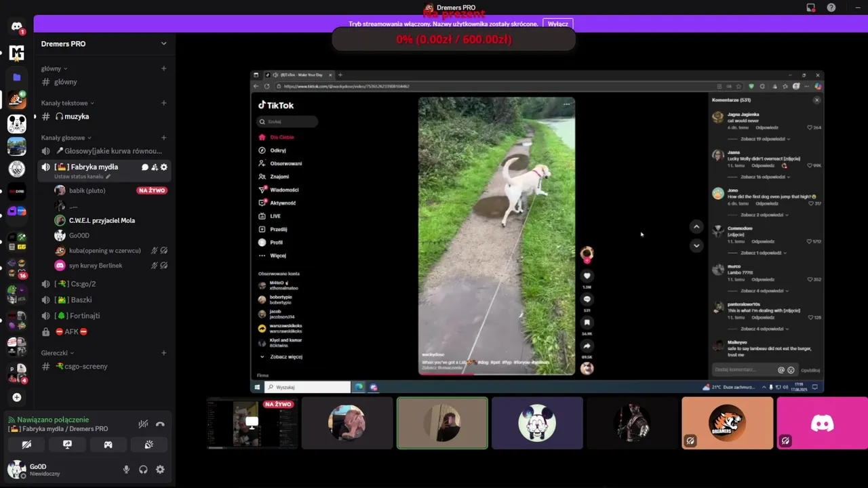This screenshot has width=868, height=488.
Task: Collapse the Kanały głosowe category
Action: 66,138
